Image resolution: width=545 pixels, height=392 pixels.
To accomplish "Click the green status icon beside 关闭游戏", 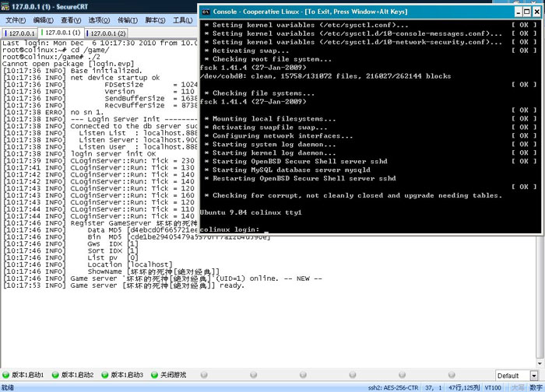I will [x=154, y=375].
